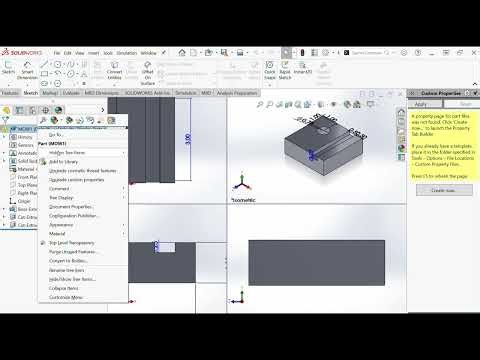Click the Convert Entities tool
Screen dimensions: 480x360
pos(114,70)
